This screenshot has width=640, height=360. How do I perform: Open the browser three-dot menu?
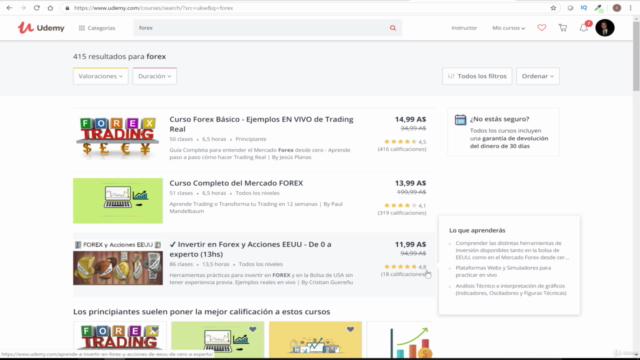click(x=631, y=8)
